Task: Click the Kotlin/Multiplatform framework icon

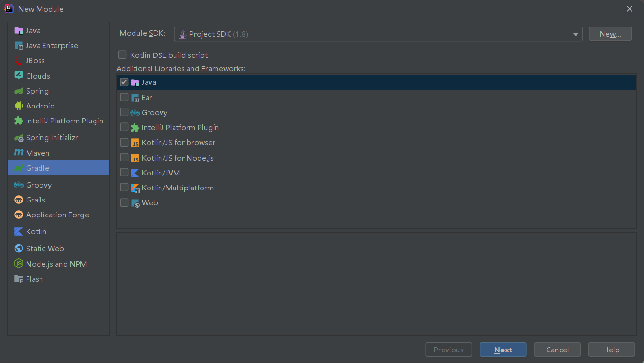Action: point(135,188)
